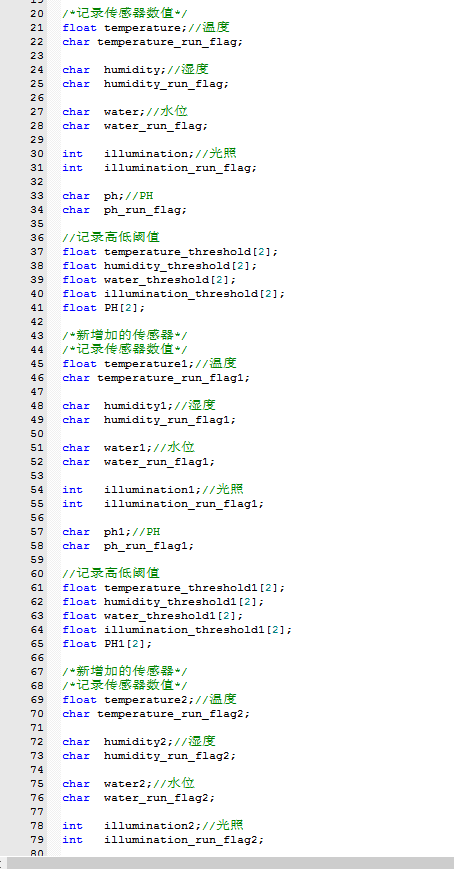Viewport: 454px width, 869px height.
Task: Click line number 67 in gutter
Action: click(37, 672)
